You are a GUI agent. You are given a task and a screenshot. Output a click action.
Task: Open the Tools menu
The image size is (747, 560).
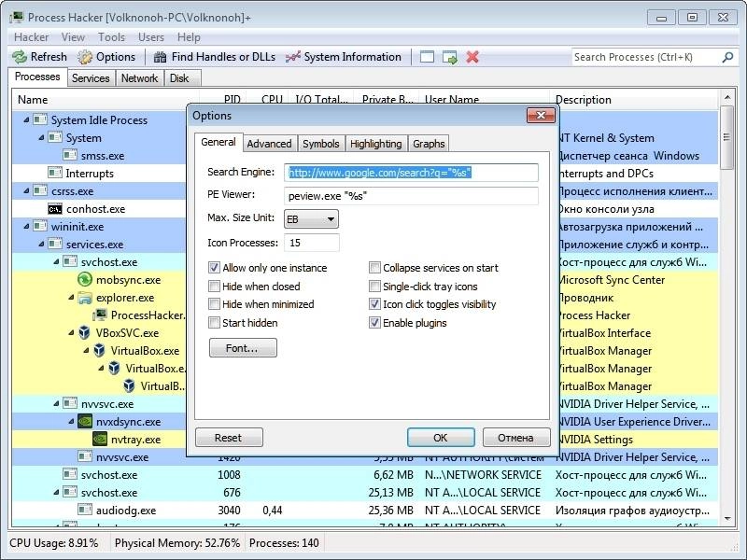111,37
